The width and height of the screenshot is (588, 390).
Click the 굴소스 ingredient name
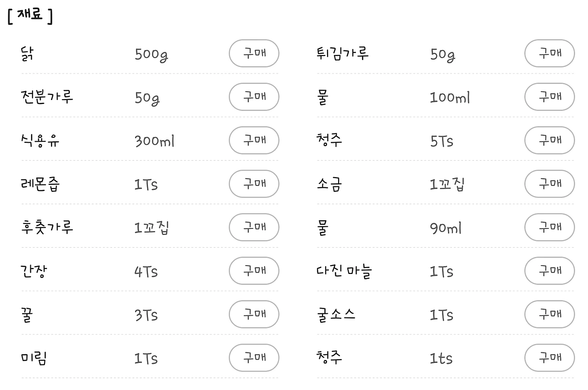click(336, 315)
